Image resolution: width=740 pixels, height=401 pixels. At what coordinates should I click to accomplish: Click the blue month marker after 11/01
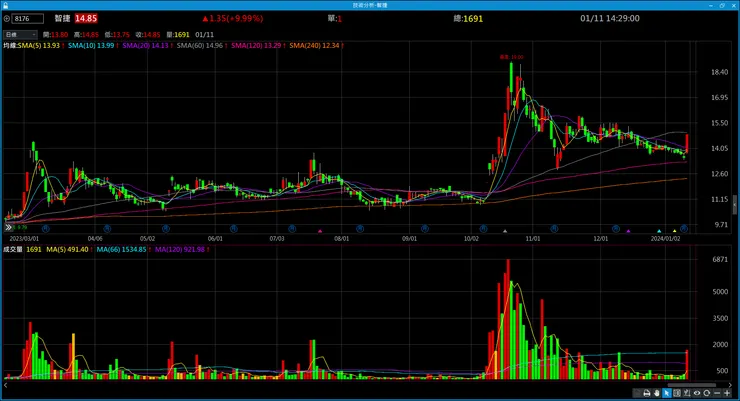555,228
